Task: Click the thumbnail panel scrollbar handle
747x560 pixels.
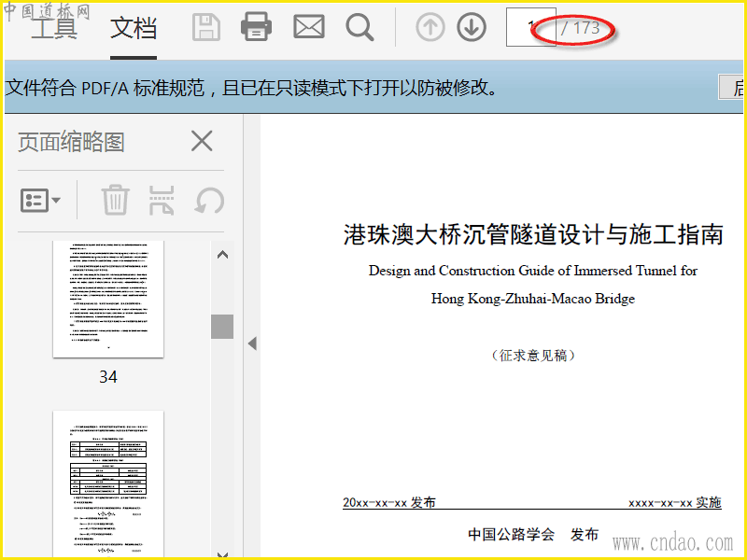Action: coord(222,326)
